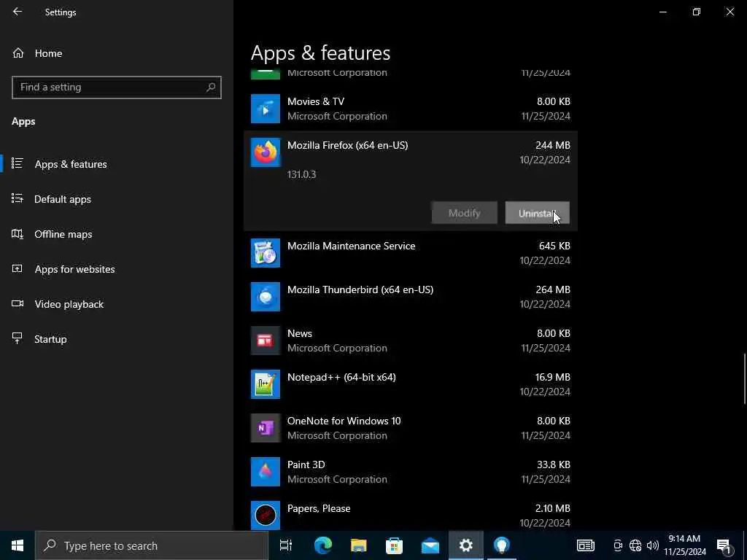The height and width of the screenshot is (560, 747).
Task: Click the Settings gear in taskbar
Action: pyautogui.click(x=466, y=545)
